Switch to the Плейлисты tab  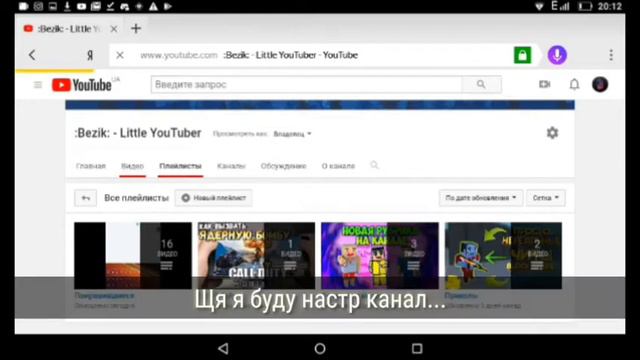point(180,166)
